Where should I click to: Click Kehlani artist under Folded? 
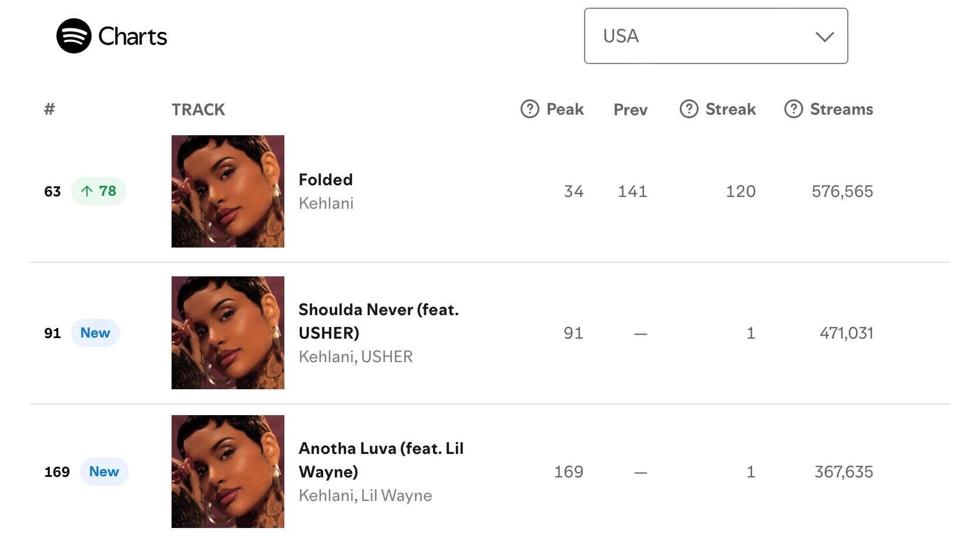326,203
